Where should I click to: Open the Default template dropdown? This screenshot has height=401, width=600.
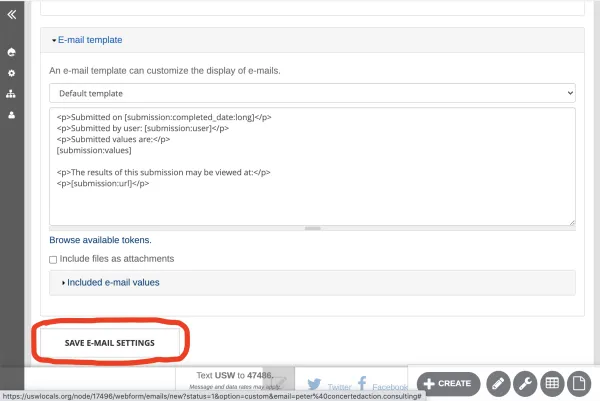coord(312,93)
